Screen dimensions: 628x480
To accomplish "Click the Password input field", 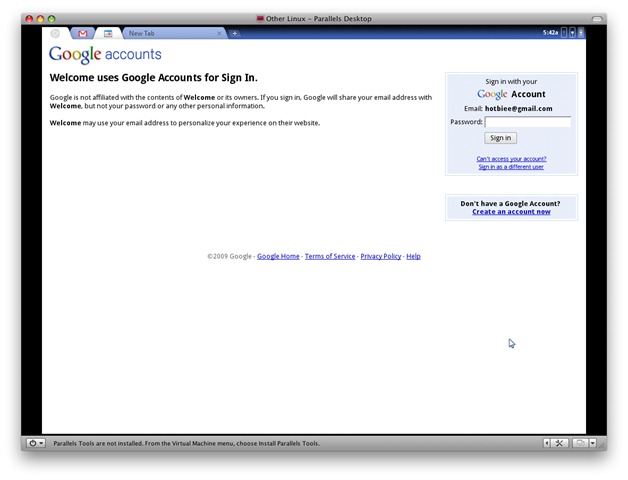I will click(x=528, y=122).
